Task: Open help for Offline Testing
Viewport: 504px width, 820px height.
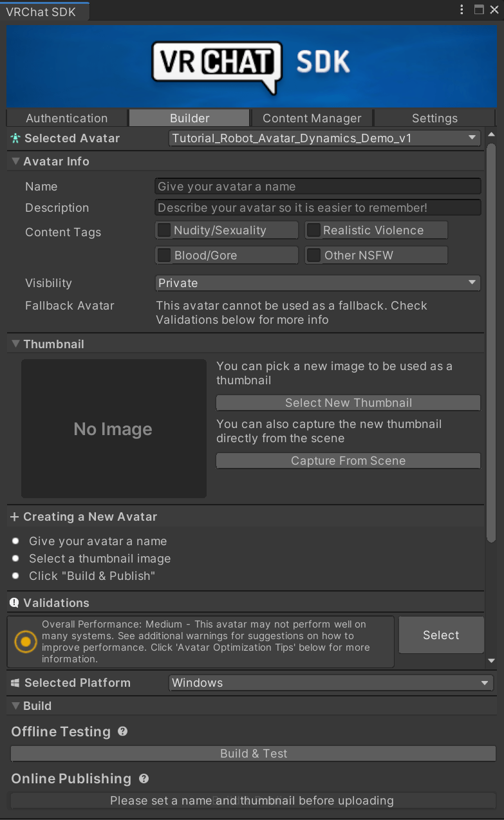Action: pyautogui.click(x=122, y=732)
